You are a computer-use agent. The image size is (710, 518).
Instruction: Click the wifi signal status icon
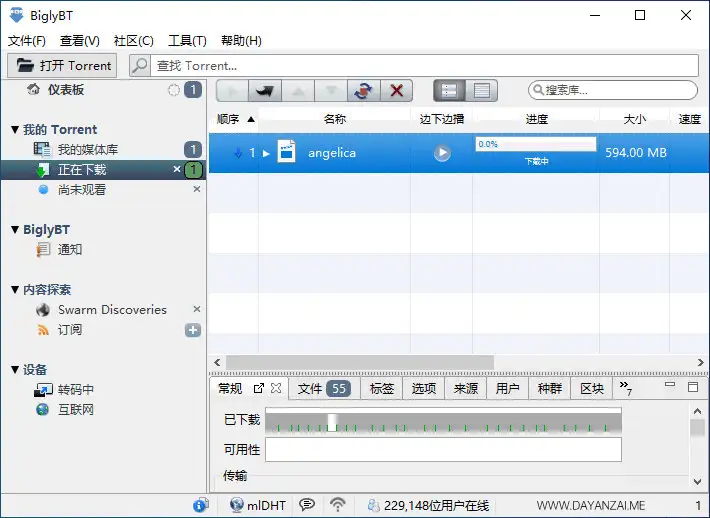coord(338,505)
